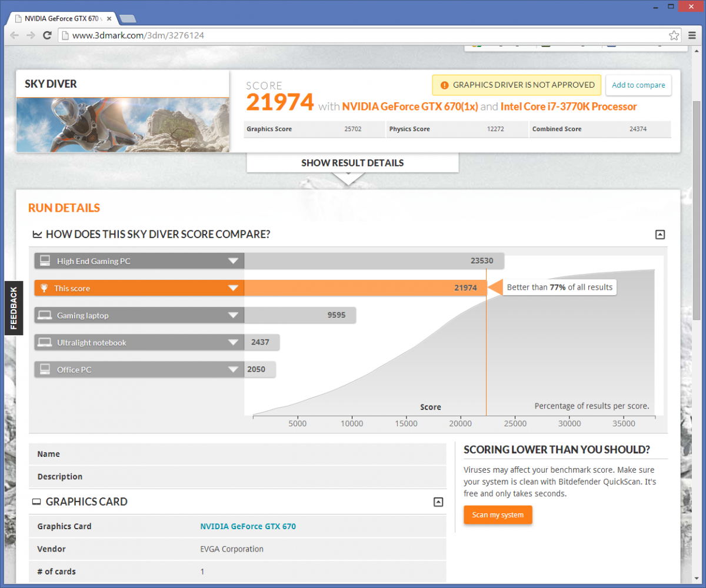Open NVIDIA GeForce GTX 670 link in Graphics Card row
Image resolution: width=706 pixels, height=588 pixels.
click(248, 526)
